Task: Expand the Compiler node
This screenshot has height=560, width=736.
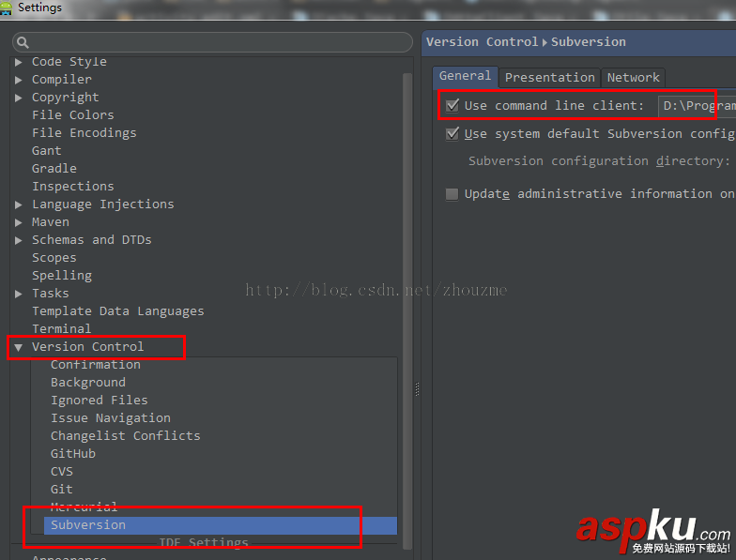Action: point(19,80)
